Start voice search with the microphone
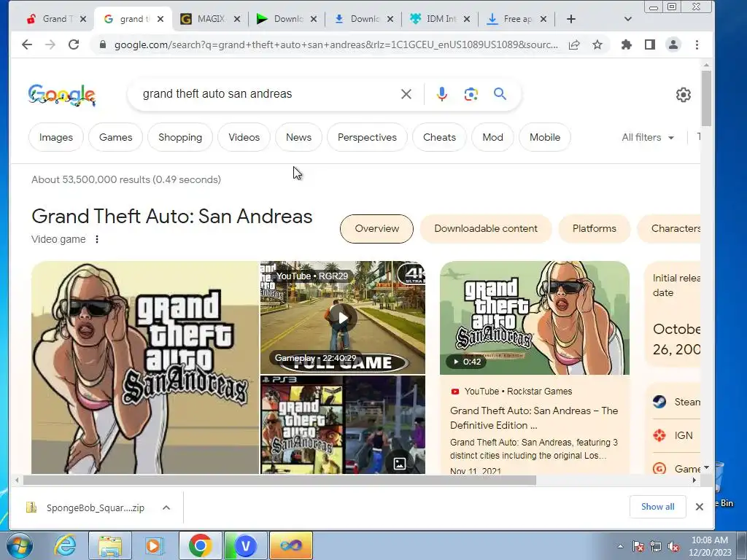 click(x=442, y=94)
